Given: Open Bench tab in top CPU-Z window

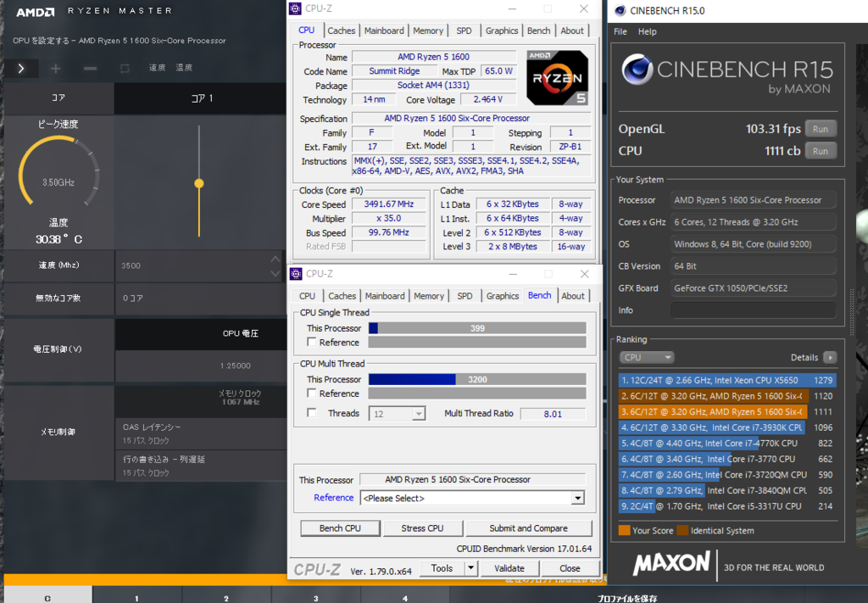Looking at the screenshot, I should tap(538, 31).
